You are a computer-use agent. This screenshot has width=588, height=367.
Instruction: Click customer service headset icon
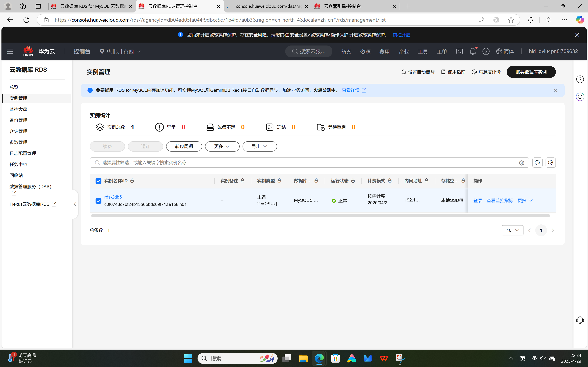[x=580, y=320]
